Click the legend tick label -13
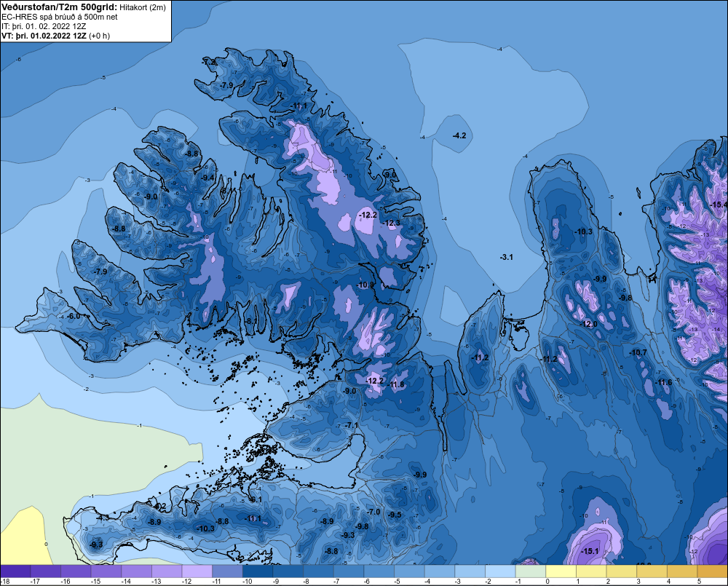The width and height of the screenshot is (728, 586). [156, 582]
